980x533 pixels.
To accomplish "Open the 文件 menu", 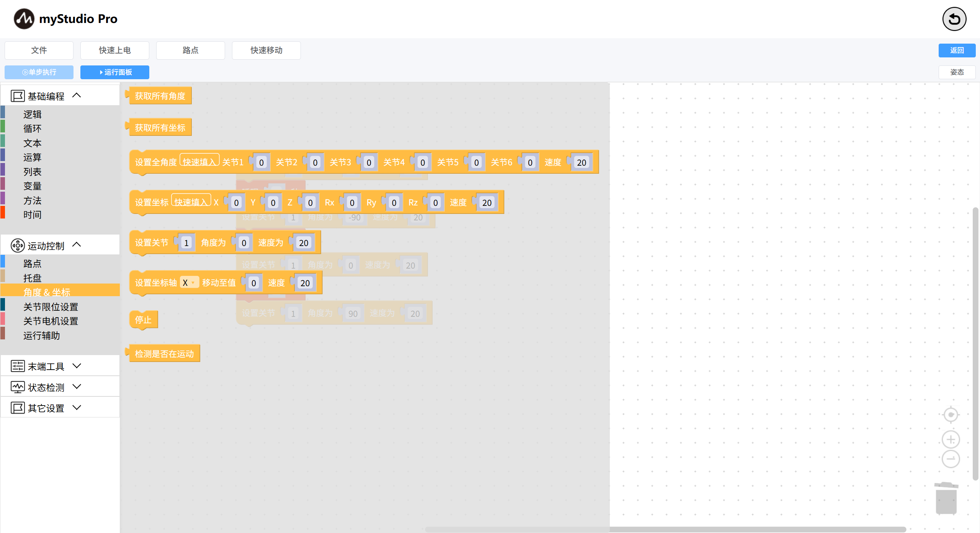I will (x=39, y=50).
